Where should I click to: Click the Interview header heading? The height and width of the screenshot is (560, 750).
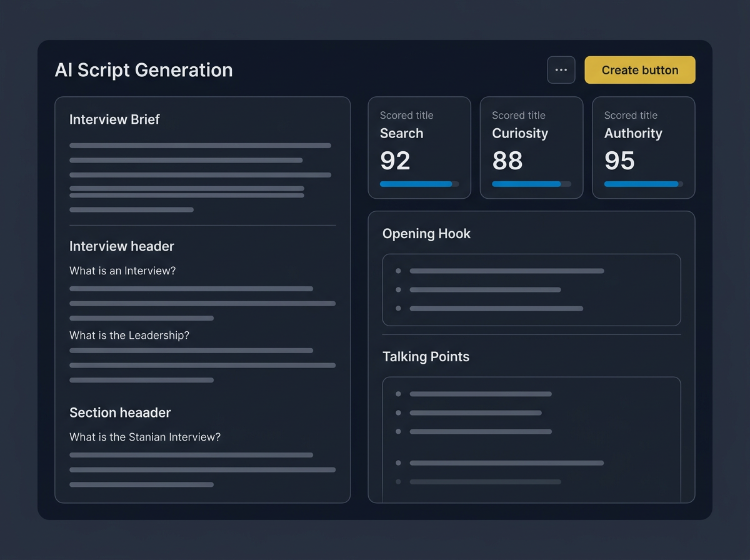point(122,246)
